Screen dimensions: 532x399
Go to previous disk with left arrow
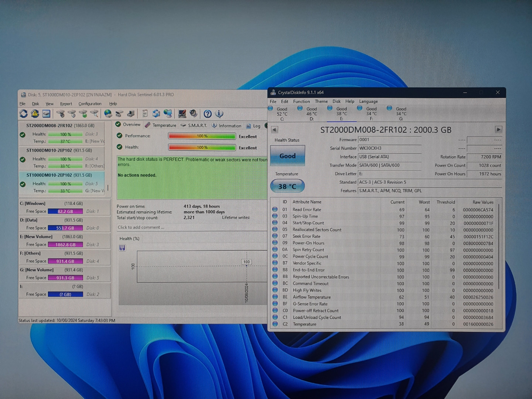[x=274, y=130]
